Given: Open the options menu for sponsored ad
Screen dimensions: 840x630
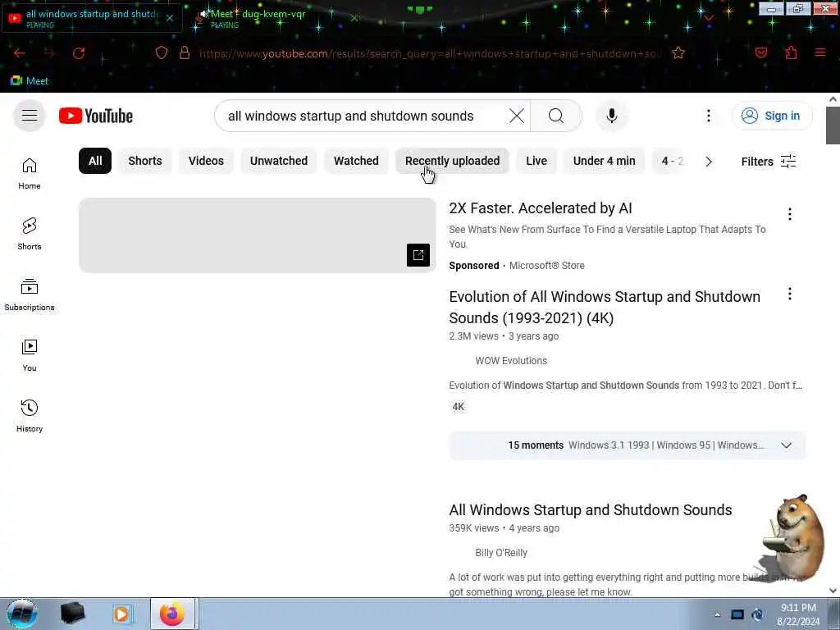Looking at the screenshot, I should point(789,214).
